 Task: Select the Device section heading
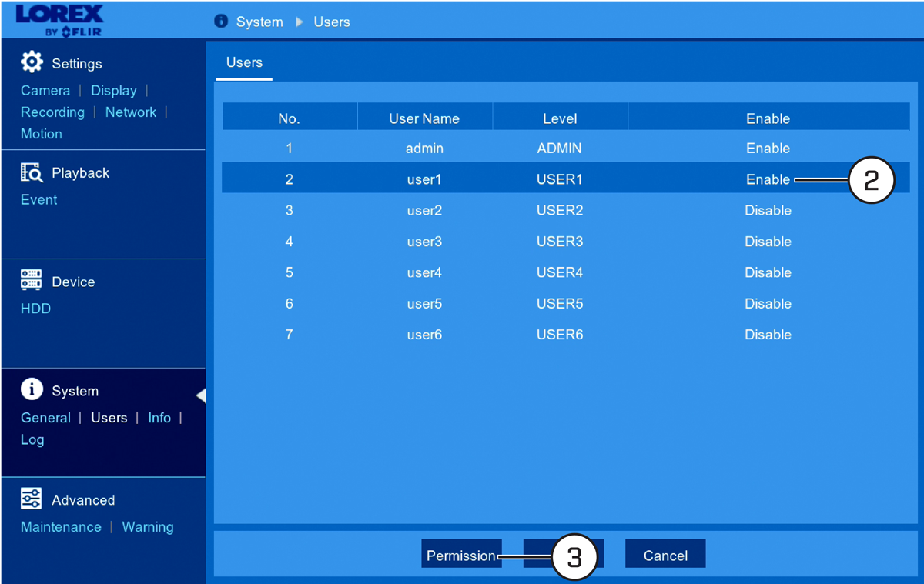73,282
